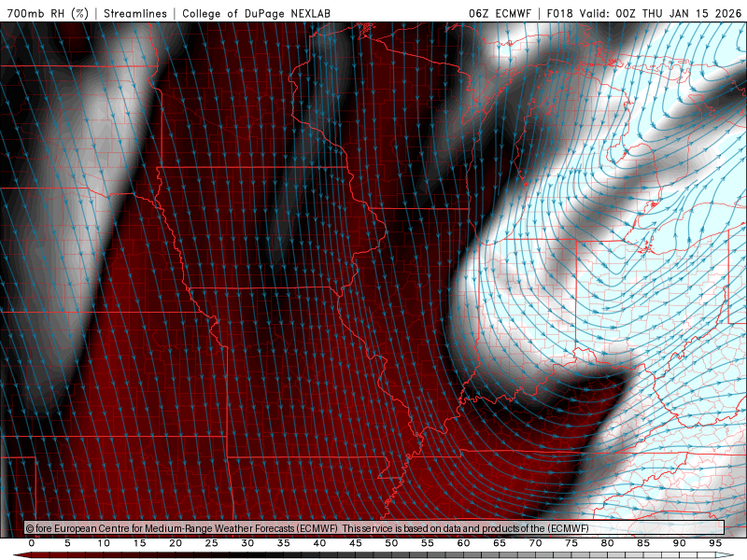
Task: Click the "65" value on the RH scale
Action: [500, 543]
